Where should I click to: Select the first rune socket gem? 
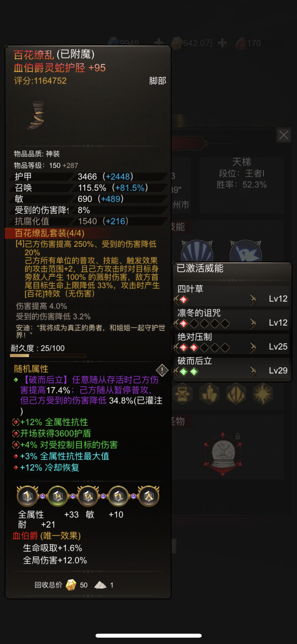click(27, 496)
